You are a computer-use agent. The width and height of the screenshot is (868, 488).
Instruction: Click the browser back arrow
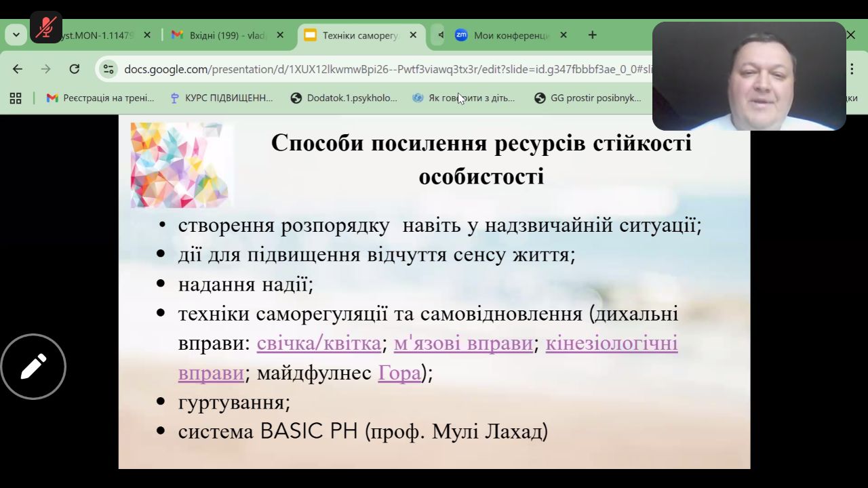(18, 69)
